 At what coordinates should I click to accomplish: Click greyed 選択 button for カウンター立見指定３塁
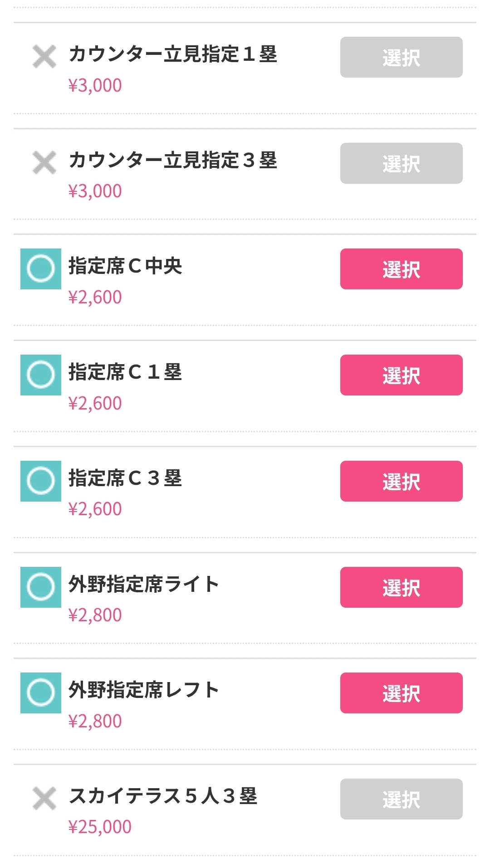pos(401,163)
